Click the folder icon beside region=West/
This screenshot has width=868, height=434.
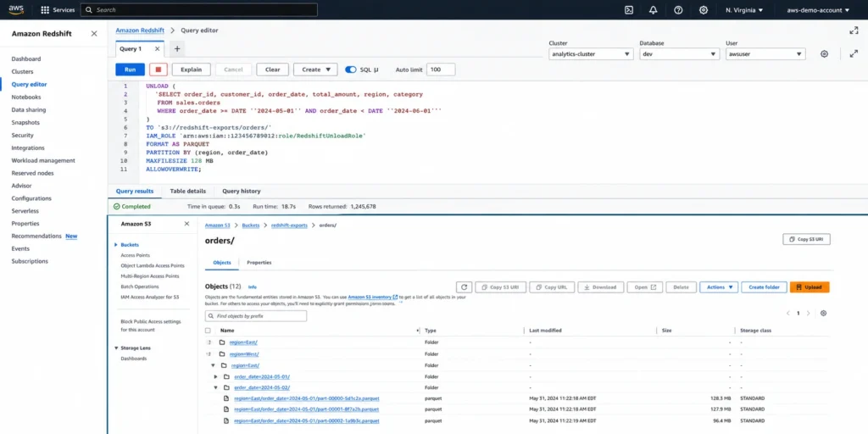point(222,353)
